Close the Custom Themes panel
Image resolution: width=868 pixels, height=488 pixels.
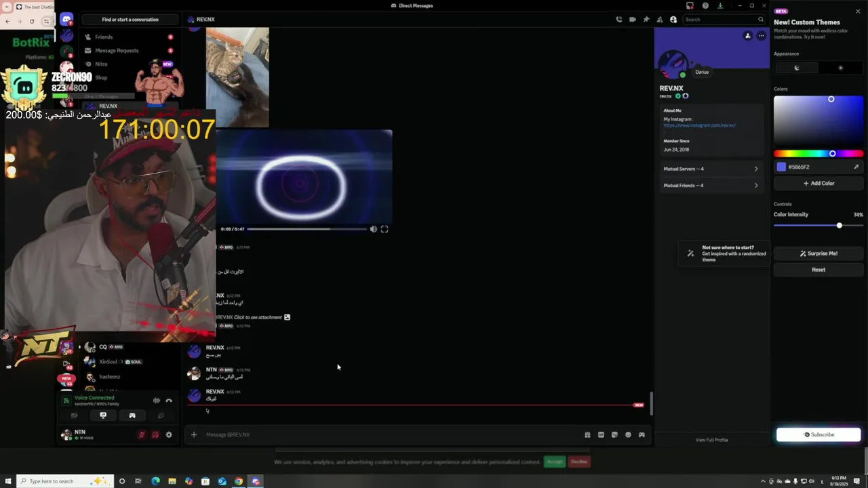(x=858, y=12)
